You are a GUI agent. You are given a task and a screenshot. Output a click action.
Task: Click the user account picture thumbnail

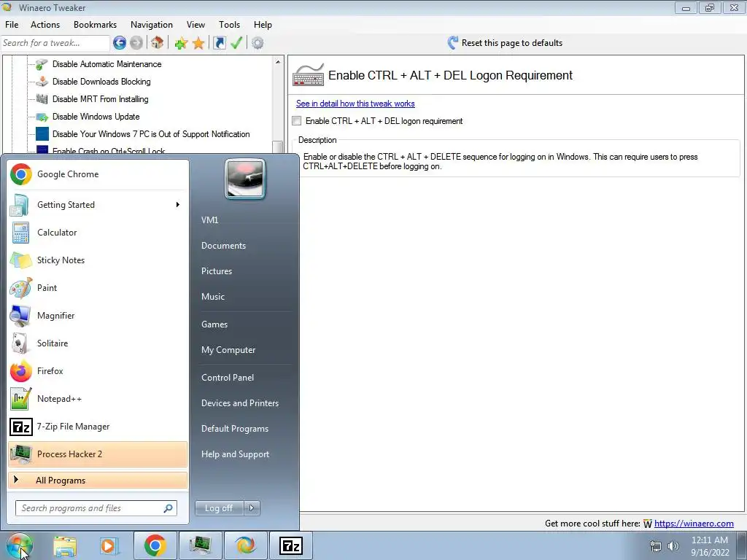coord(245,179)
